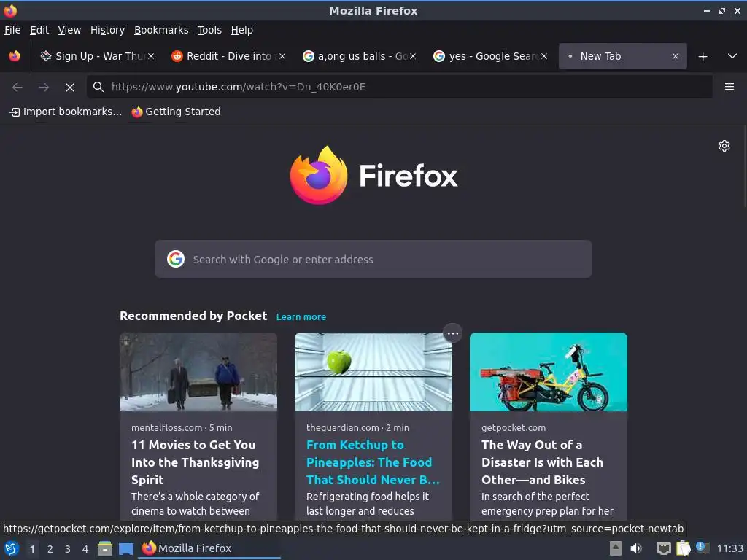This screenshot has height=560, width=747.
Task: Click the show desktop icon in the taskbar
Action: point(126,549)
